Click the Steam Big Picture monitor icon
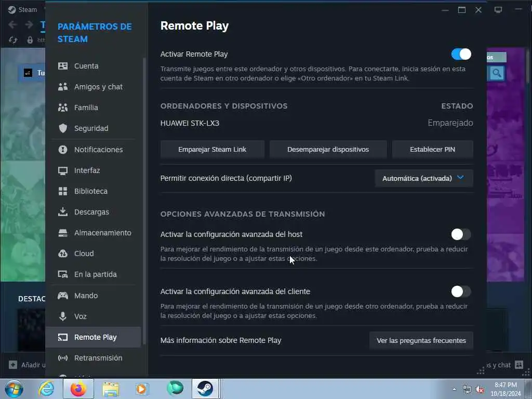The height and width of the screenshot is (399, 532). coord(498,10)
